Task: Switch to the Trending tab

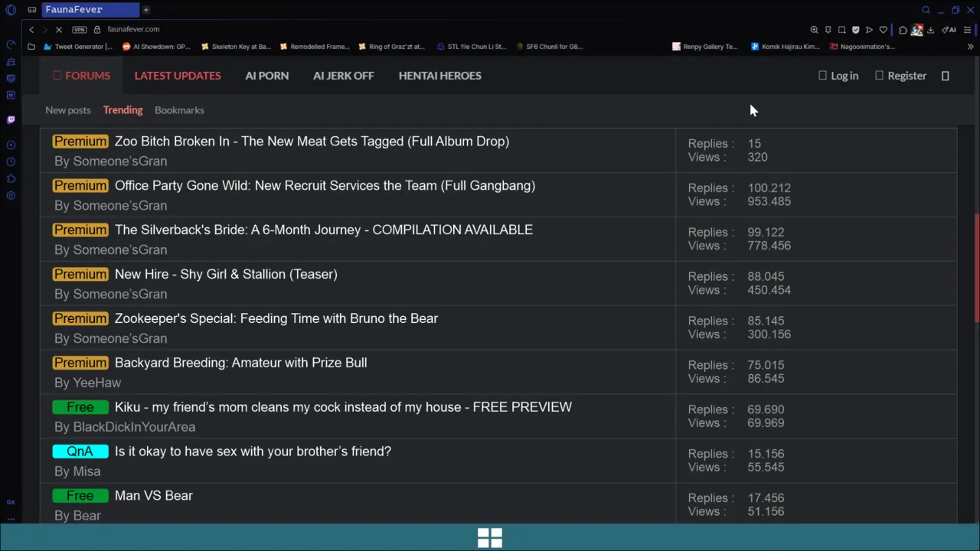Action: 123,110
